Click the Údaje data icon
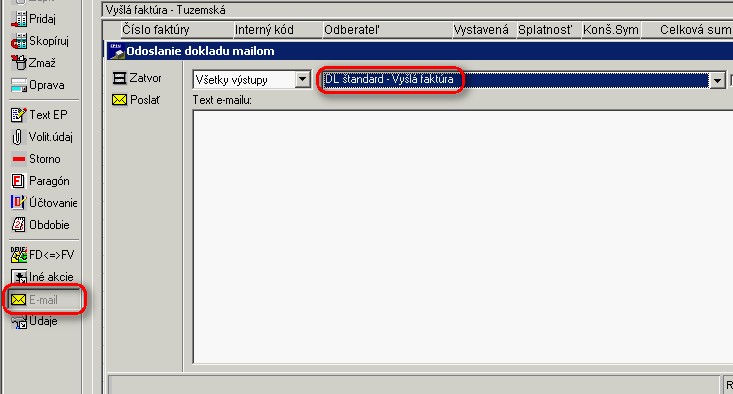 click(19, 322)
